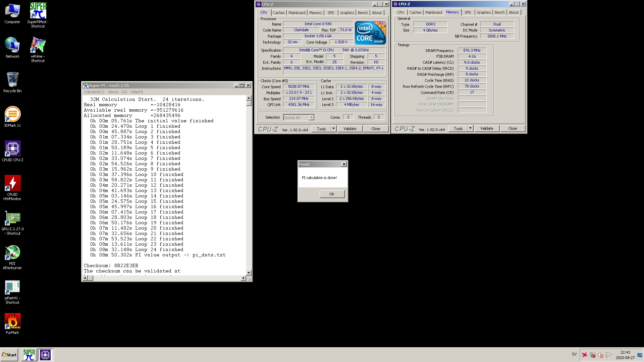This screenshot has width=644, height=362.
Task: Click the Super PI title bar icon
Action: tap(86, 85)
